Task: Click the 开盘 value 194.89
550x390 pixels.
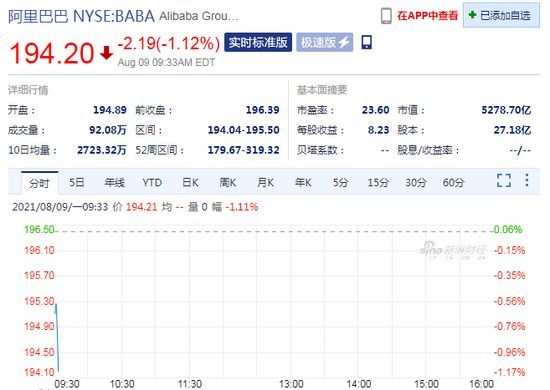Action: point(110,110)
